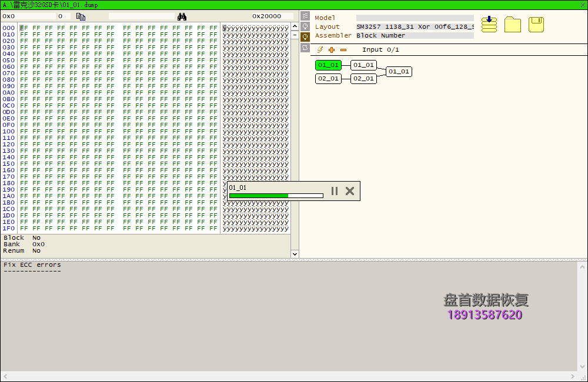
Task: Click offset label 100 in hex view
Action: [x=9, y=132]
